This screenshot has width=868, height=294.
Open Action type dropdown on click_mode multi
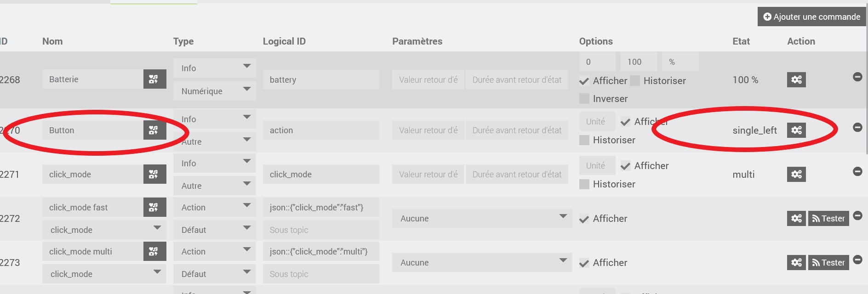(x=214, y=251)
